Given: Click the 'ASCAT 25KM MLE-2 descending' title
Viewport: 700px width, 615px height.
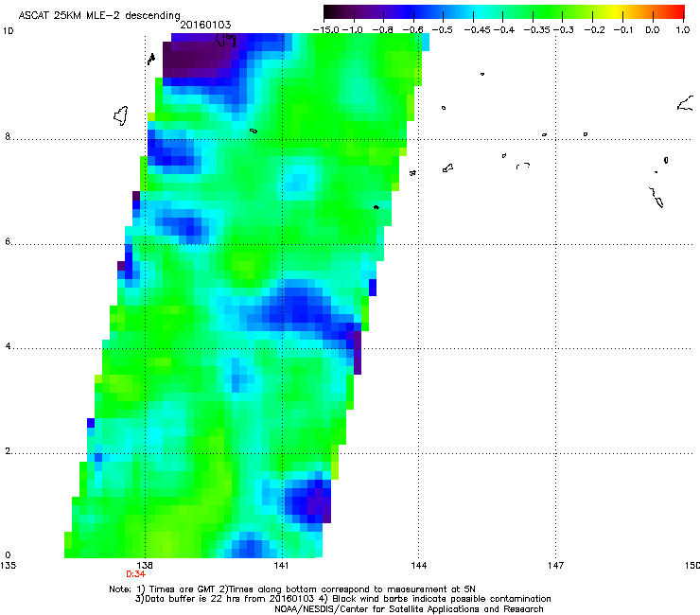Looking at the screenshot, I should pyautogui.click(x=99, y=16).
